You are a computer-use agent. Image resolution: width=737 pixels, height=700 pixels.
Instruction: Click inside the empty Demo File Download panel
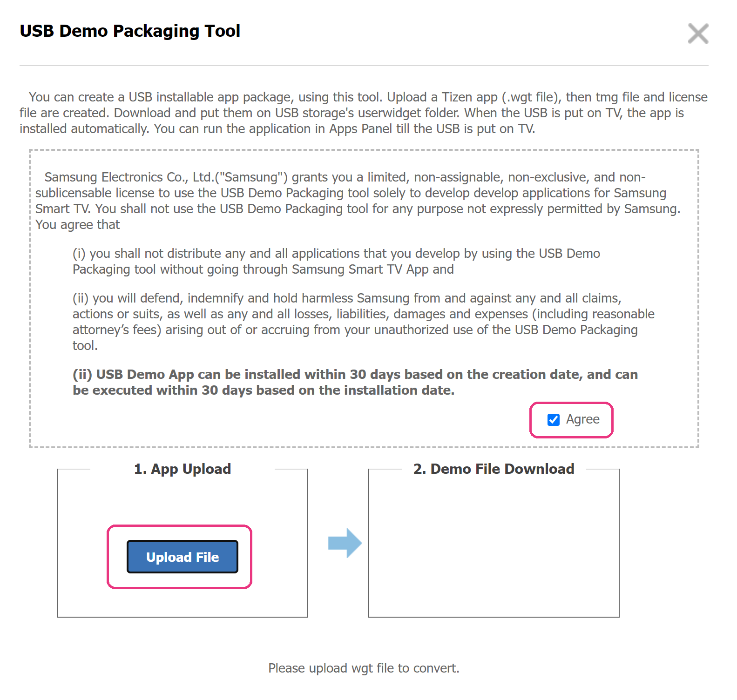(494, 549)
